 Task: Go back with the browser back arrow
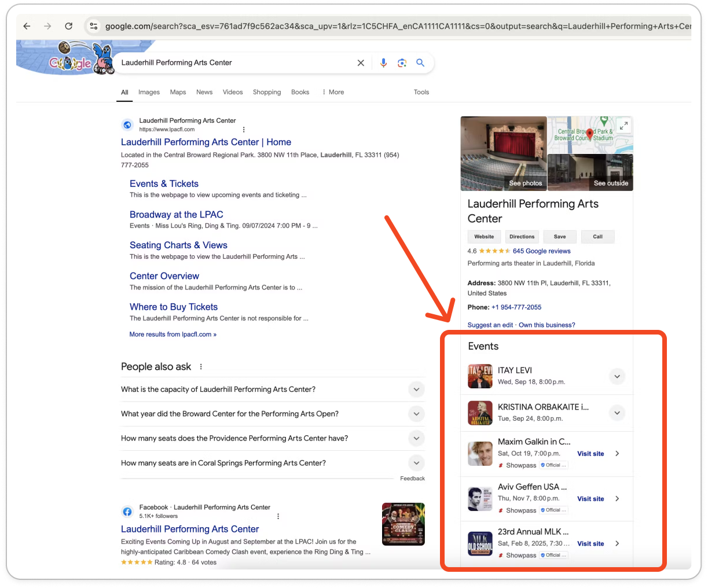27,26
